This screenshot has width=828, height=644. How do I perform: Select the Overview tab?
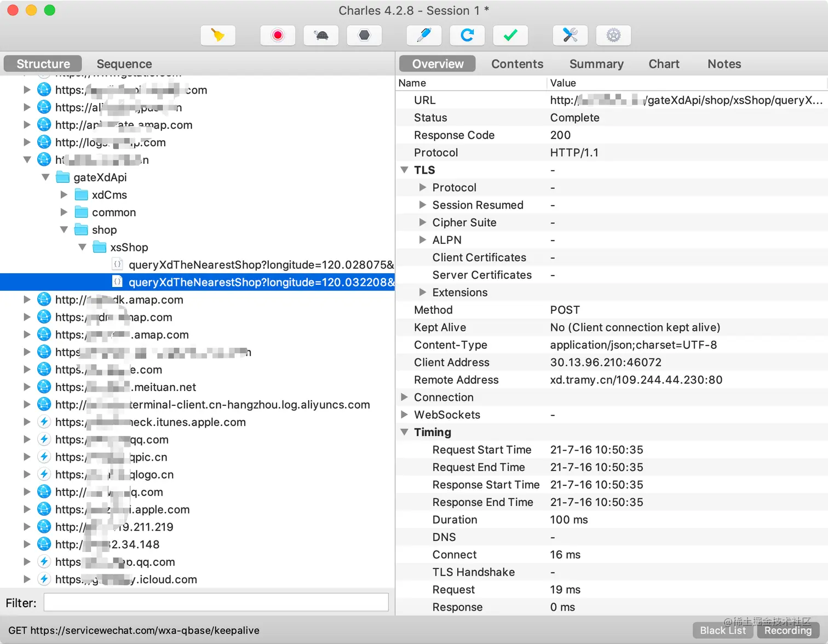pos(438,64)
